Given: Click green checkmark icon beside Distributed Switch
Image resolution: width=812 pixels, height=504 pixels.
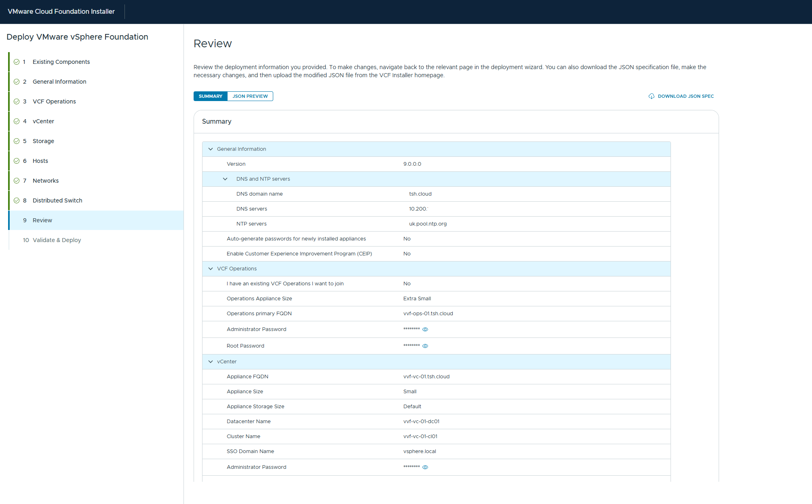Looking at the screenshot, I should click(17, 200).
